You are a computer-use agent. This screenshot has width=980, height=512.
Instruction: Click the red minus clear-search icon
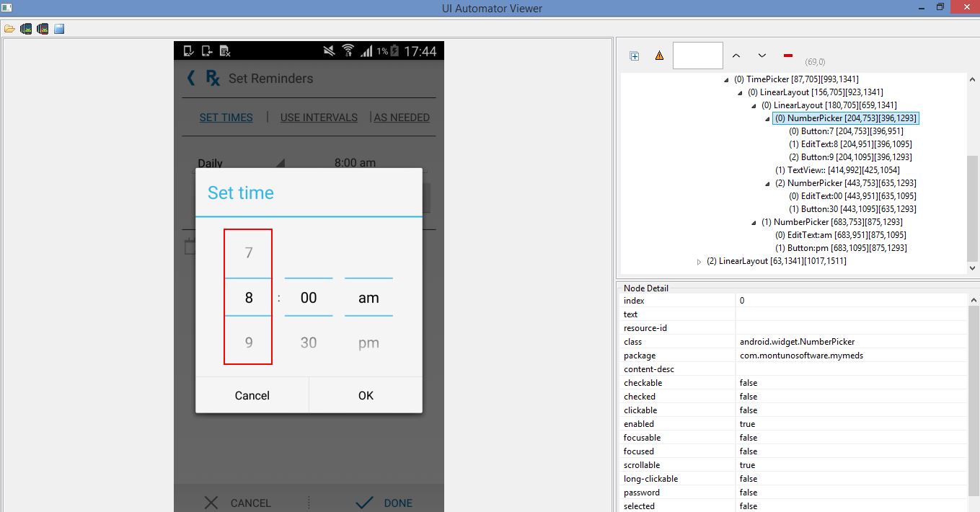pos(787,56)
